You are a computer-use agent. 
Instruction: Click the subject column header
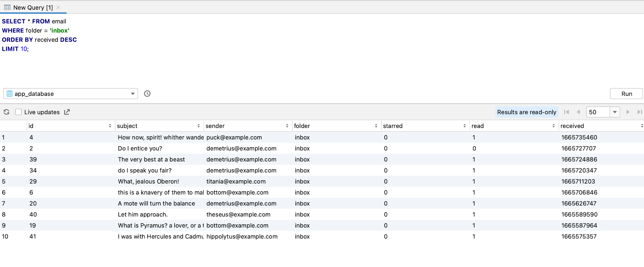(127, 126)
